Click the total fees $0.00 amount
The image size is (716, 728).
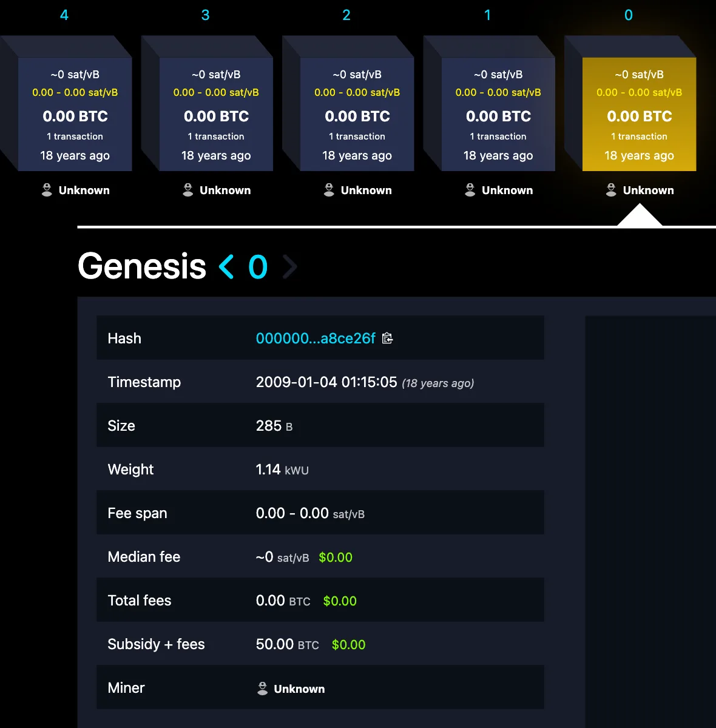340,601
